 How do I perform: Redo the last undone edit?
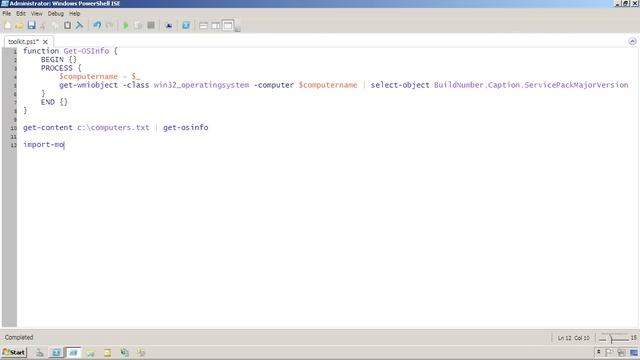pyautogui.click(x=109, y=25)
